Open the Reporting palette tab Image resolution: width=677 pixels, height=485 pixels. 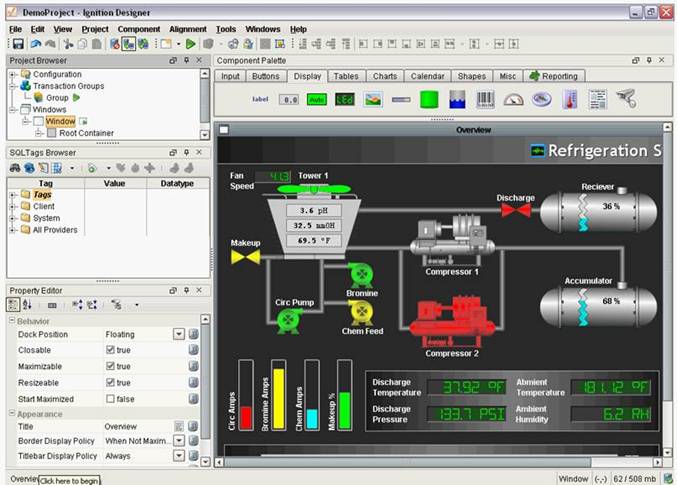point(554,76)
